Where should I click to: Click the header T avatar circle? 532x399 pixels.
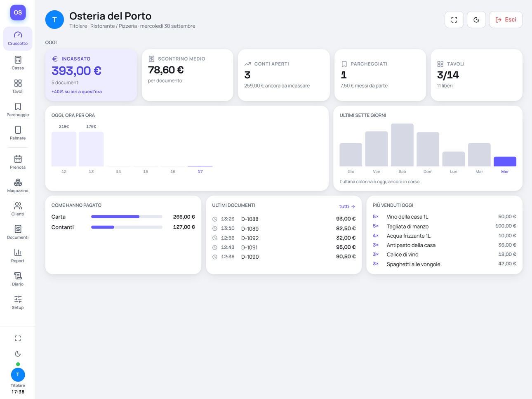tap(54, 20)
